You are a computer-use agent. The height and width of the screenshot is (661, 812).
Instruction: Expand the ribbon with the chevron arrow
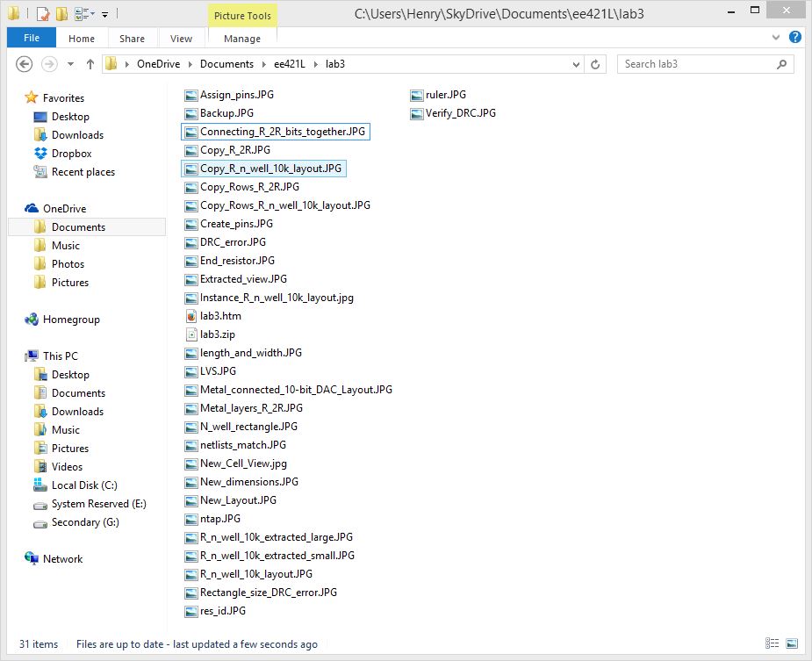774,38
